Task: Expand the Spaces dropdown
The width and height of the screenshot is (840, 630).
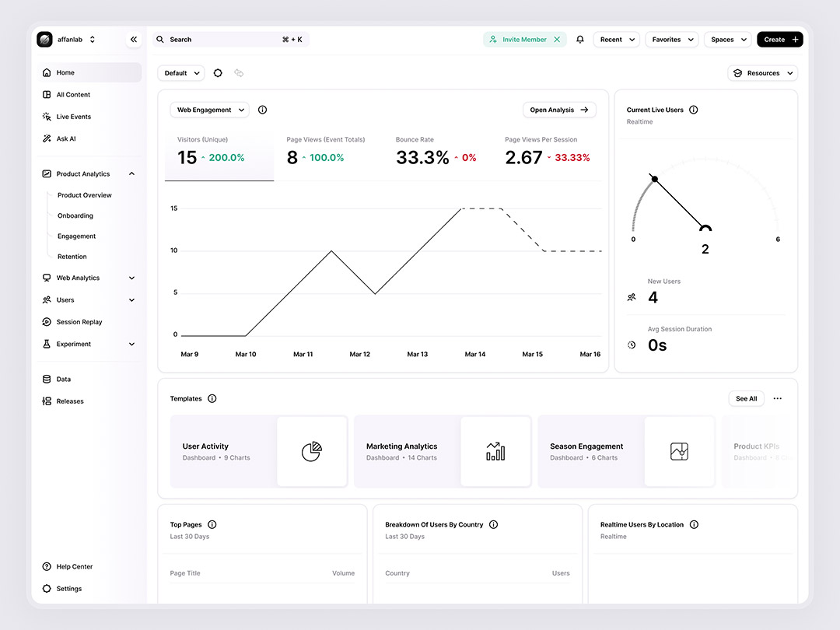Action: coord(727,39)
